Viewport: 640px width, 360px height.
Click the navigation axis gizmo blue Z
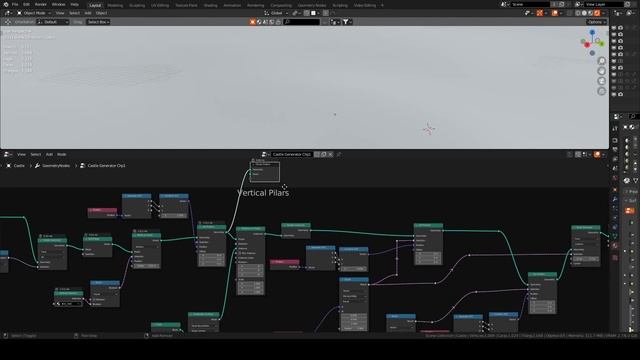[592, 32]
